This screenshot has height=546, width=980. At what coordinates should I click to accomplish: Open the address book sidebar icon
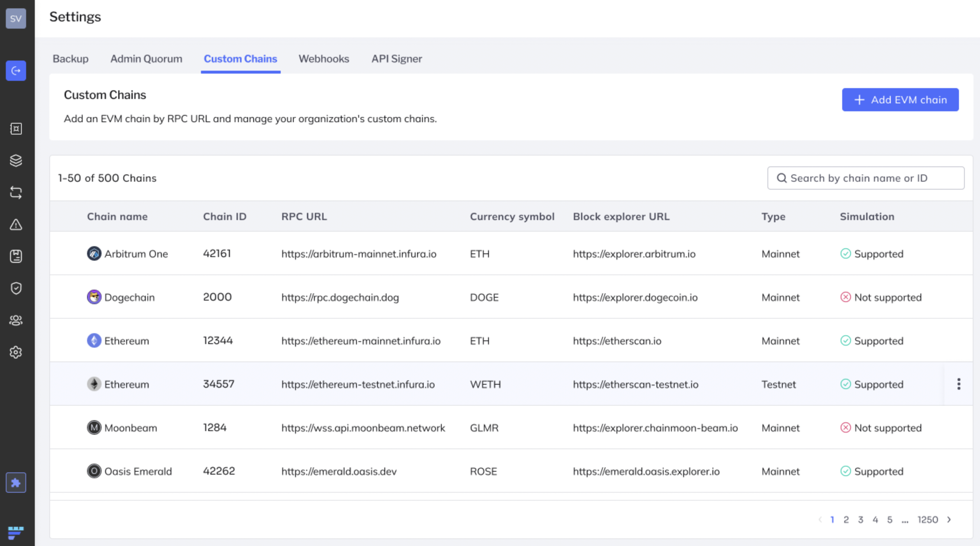pos(16,256)
